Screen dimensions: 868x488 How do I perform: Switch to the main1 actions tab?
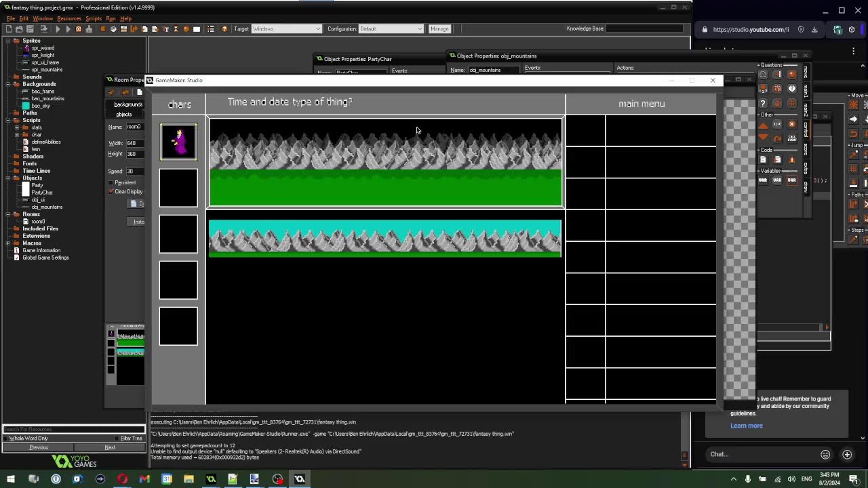coord(806,91)
